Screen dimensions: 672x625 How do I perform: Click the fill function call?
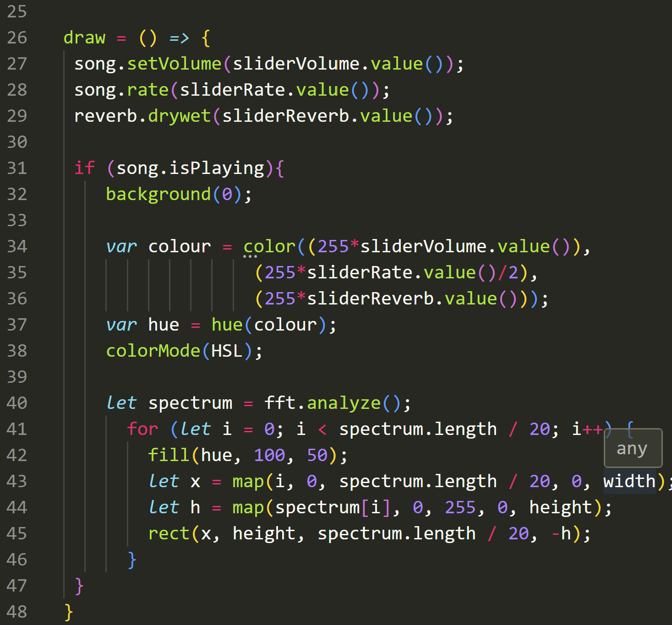169,455
